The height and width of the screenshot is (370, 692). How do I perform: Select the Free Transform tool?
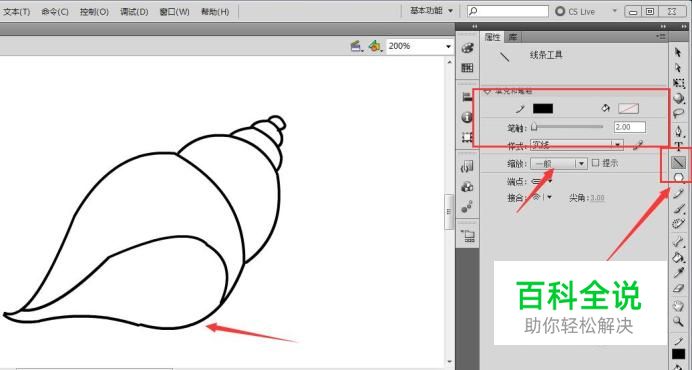click(678, 83)
